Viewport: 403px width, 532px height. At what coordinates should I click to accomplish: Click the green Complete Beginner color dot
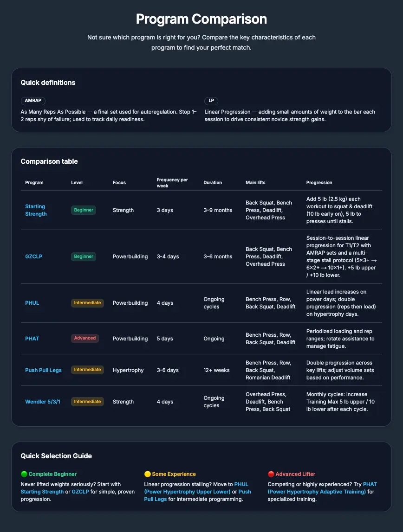click(24, 474)
